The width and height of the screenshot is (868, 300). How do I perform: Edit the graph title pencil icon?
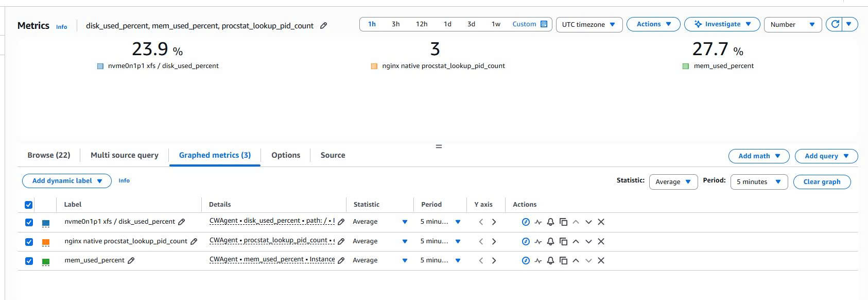point(323,25)
